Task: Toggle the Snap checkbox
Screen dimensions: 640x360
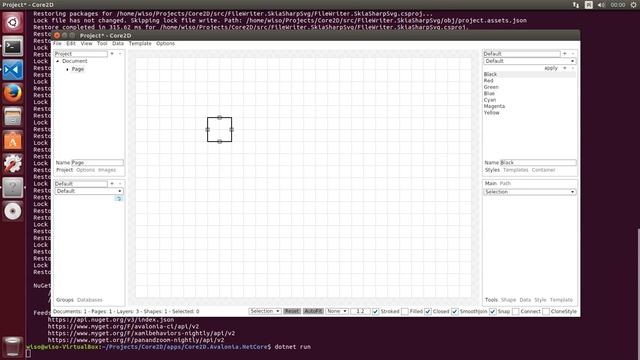Action: [x=493, y=311]
